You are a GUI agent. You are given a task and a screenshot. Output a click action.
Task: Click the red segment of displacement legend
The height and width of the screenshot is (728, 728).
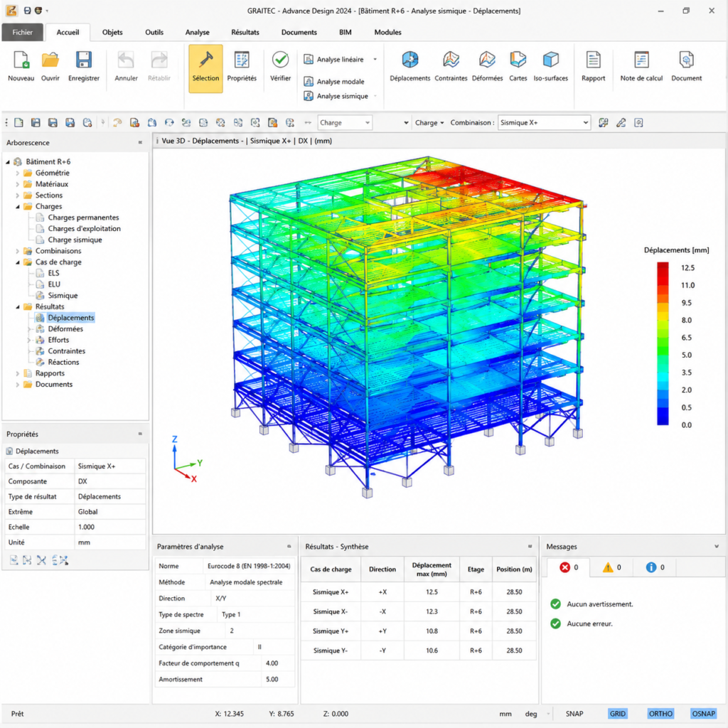[663, 274]
